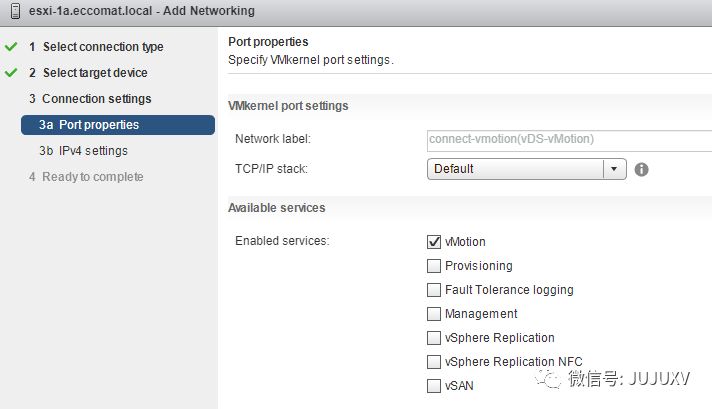The height and width of the screenshot is (409, 712).
Task: Click the Network label input field
Action: [x=568, y=139]
